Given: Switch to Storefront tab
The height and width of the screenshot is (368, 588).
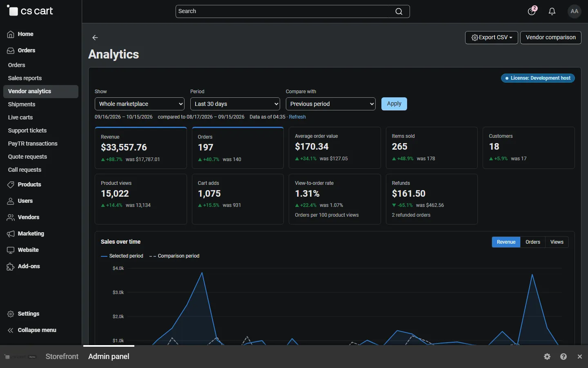Looking at the screenshot, I should tap(62, 357).
